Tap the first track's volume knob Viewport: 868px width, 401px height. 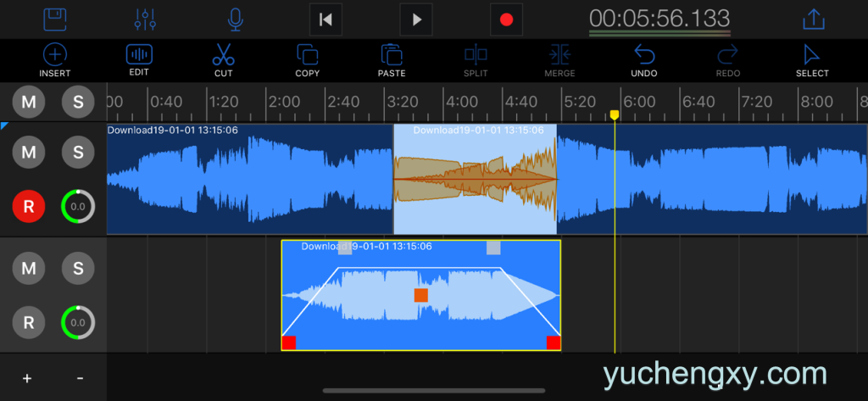click(x=78, y=206)
